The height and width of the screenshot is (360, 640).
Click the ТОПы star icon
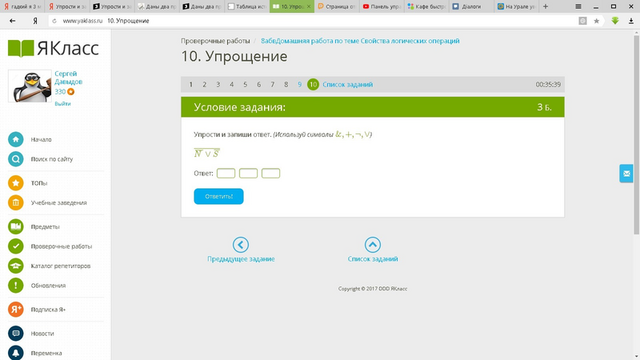click(16, 183)
